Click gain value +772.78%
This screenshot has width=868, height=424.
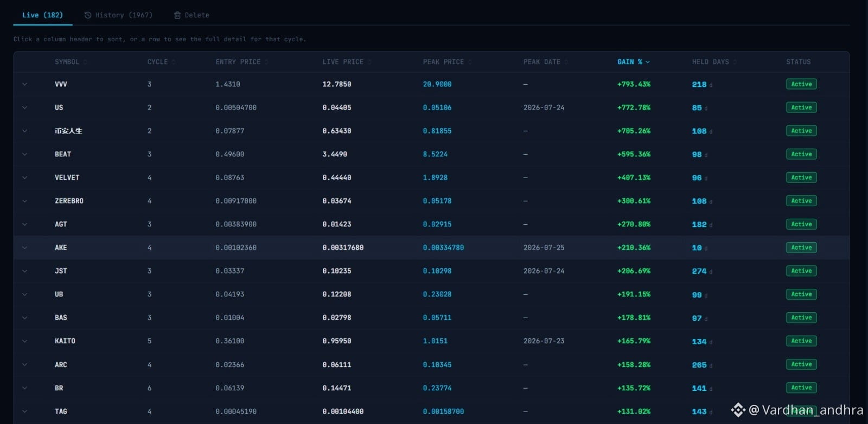(634, 107)
